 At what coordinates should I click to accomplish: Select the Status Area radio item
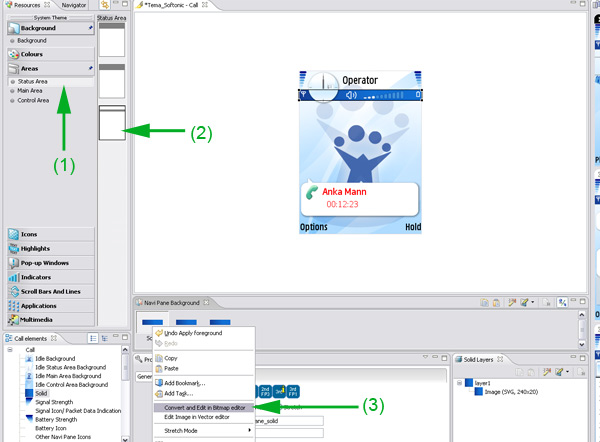pyautogui.click(x=33, y=81)
